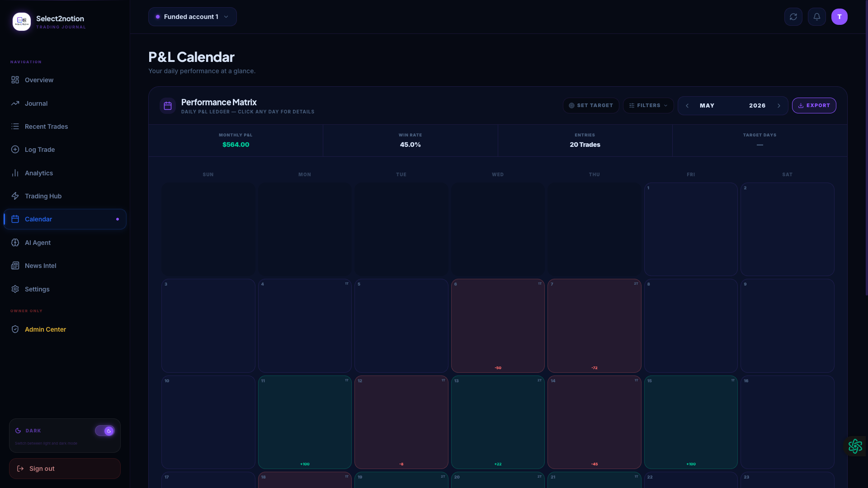This screenshot has height=488, width=868.
Task: Open May 7 day cell showing -72
Action: pyautogui.click(x=594, y=326)
